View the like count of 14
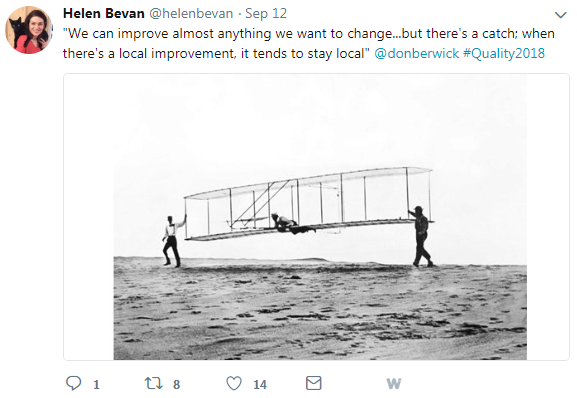 pos(260,385)
